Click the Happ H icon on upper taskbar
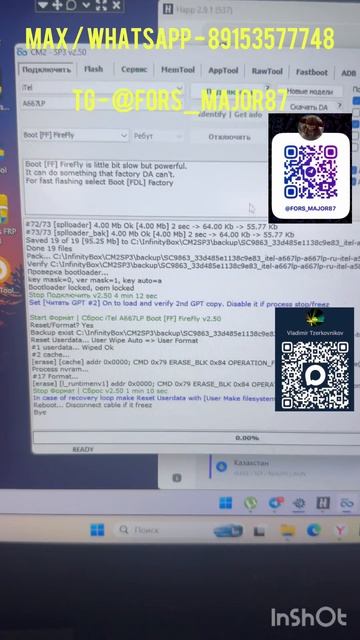 pyautogui.click(x=323, y=503)
